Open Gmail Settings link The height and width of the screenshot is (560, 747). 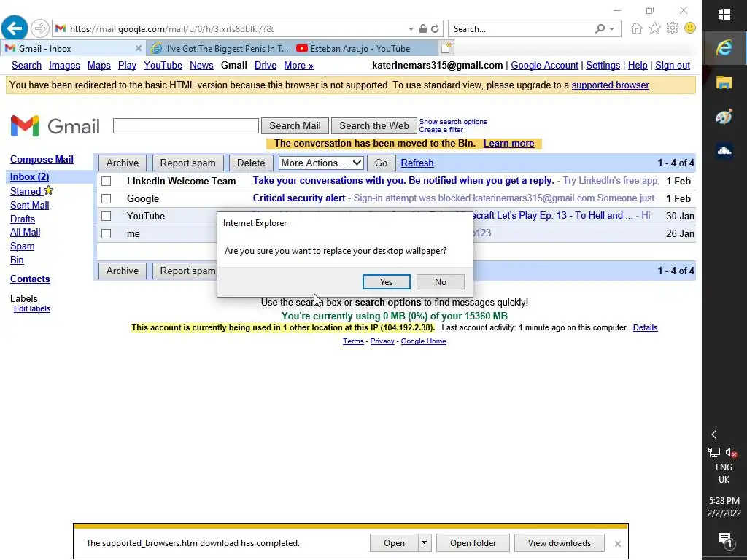[603, 65]
